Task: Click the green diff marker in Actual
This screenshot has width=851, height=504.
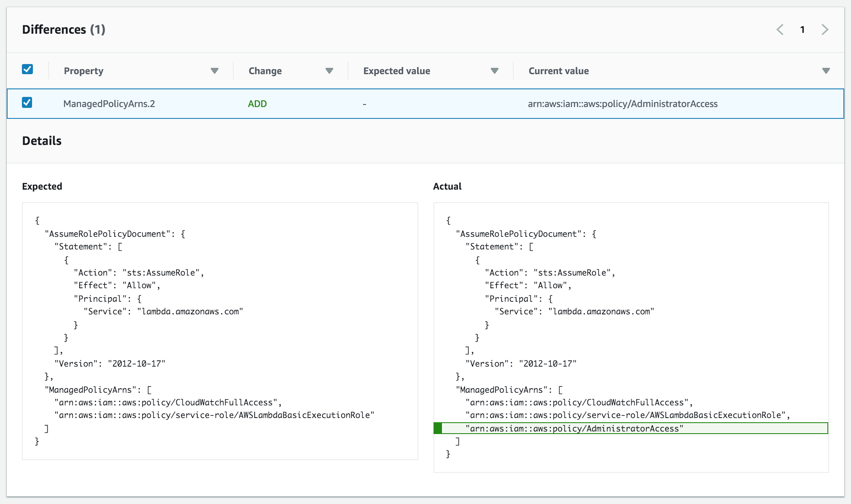Action: [438, 429]
